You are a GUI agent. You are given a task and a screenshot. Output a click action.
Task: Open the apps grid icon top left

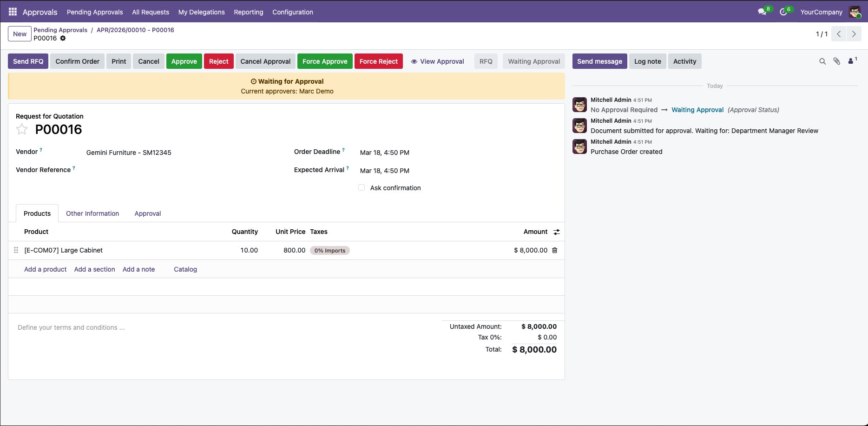[x=12, y=12]
